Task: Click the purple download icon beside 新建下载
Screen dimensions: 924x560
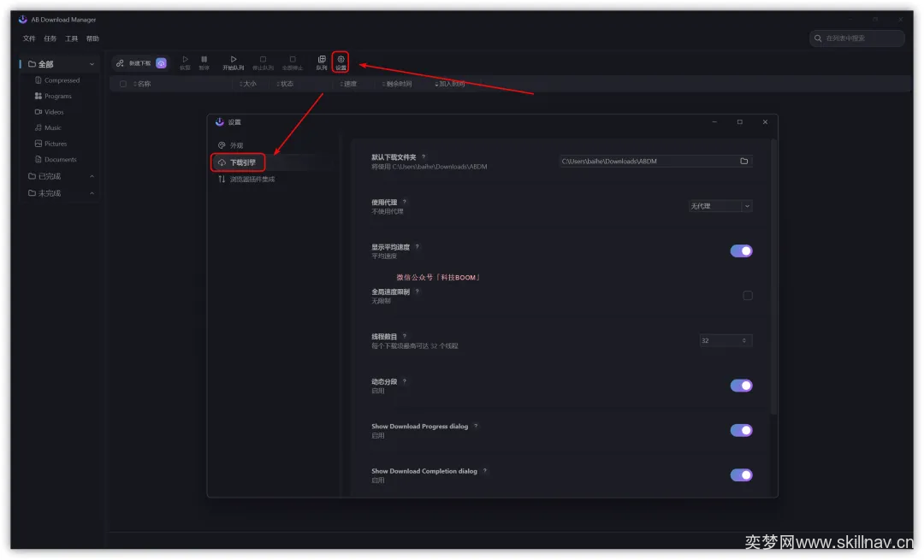Action: [161, 63]
